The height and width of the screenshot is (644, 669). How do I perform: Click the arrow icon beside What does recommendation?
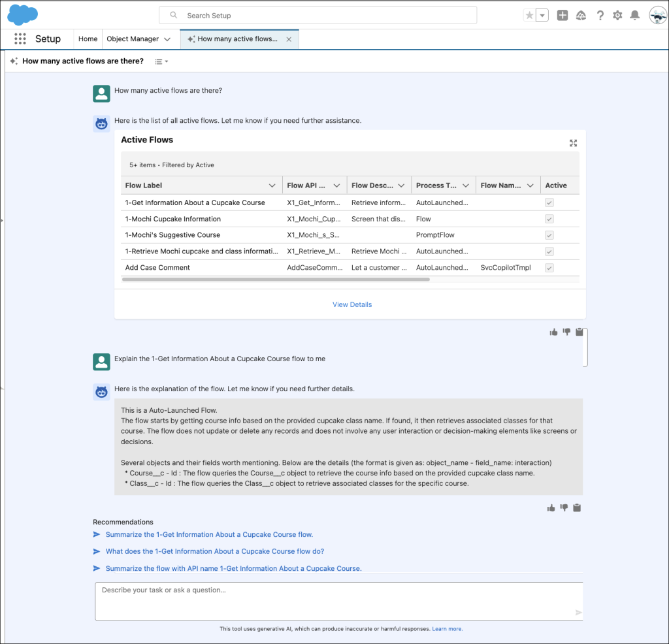[x=97, y=551]
